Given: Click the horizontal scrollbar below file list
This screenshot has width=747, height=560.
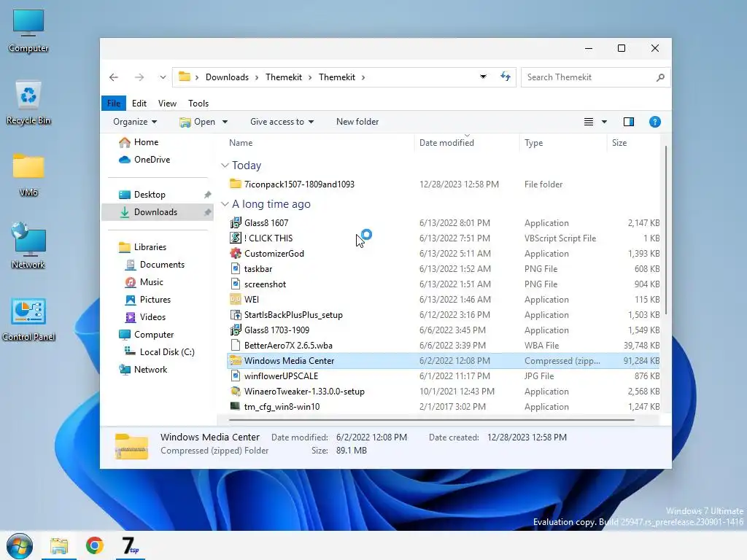Looking at the screenshot, I should pyautogui.click(x=431, y=420).
